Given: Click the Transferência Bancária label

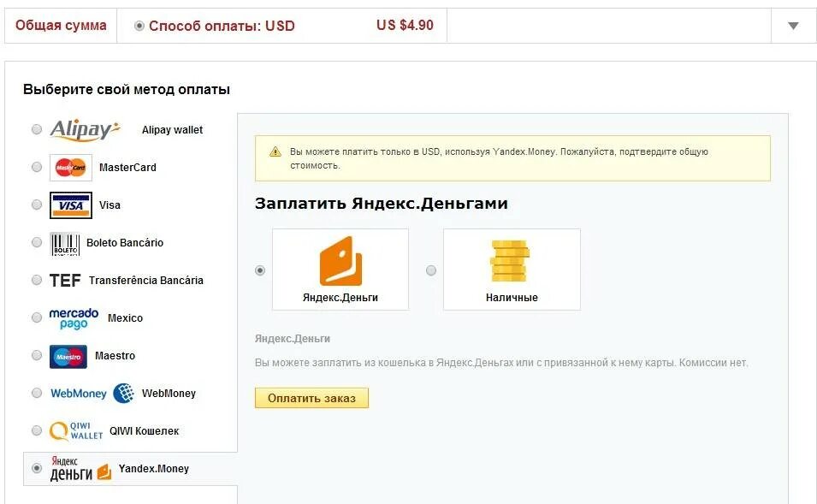Looking at the screenshot, I should click(x=146, y=281).
